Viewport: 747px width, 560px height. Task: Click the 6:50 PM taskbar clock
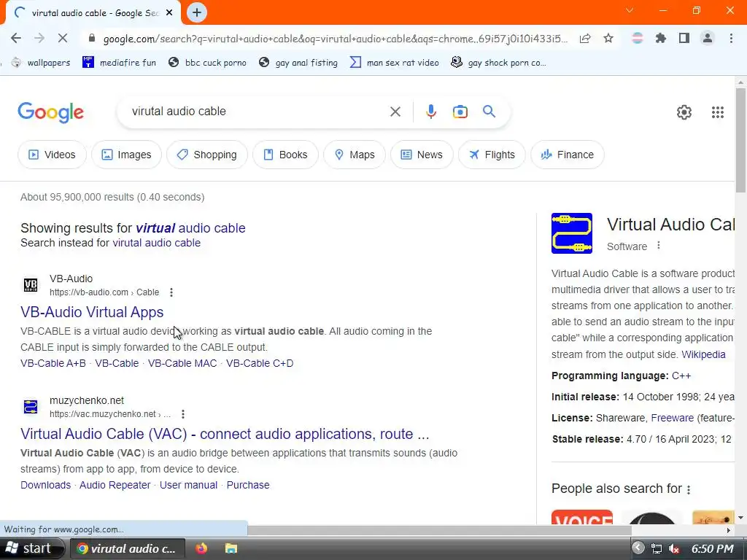[712, 549]
